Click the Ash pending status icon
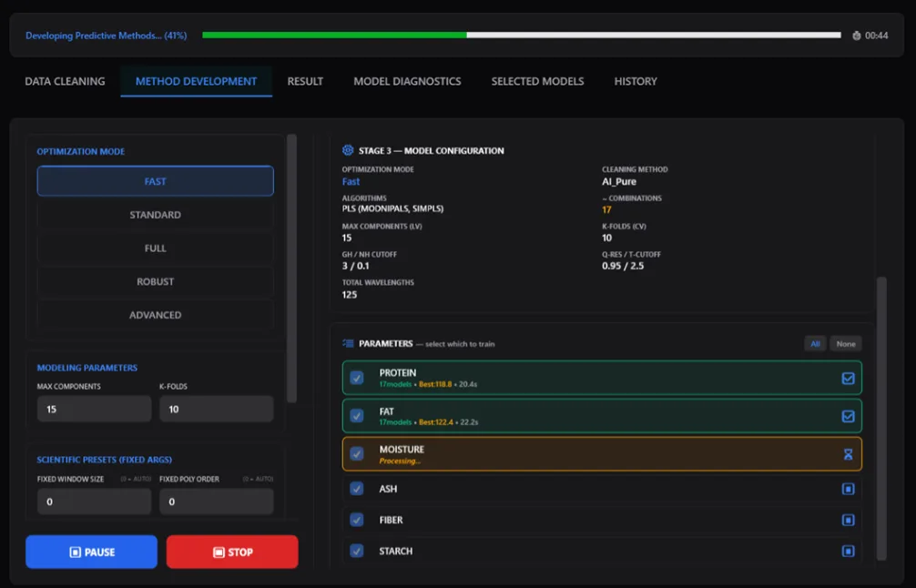The width and height of the screenshot is (916, 588). pos(848,489)
